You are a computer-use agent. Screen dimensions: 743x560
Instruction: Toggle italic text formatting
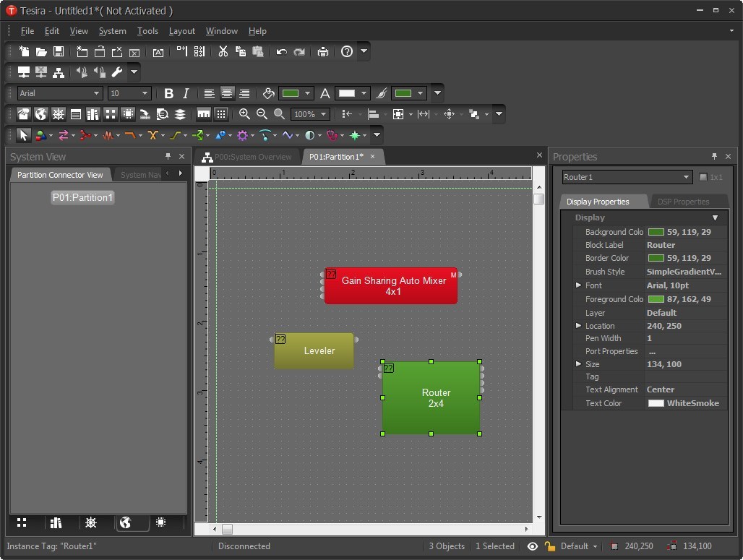coord(186,93)
